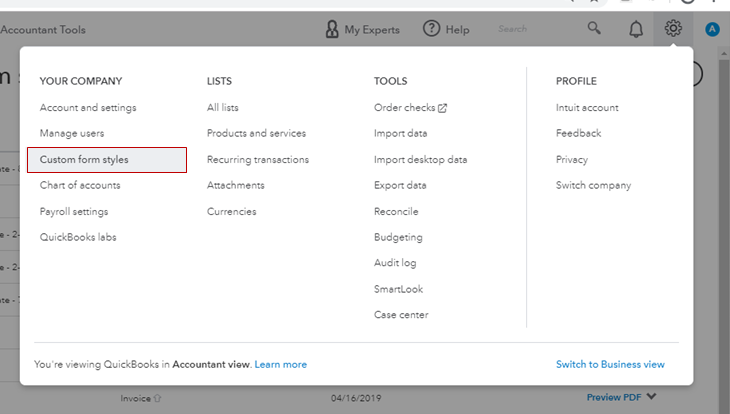Open the gear settings icon
The width and height of the screenshot is (730, 414).
673,29
